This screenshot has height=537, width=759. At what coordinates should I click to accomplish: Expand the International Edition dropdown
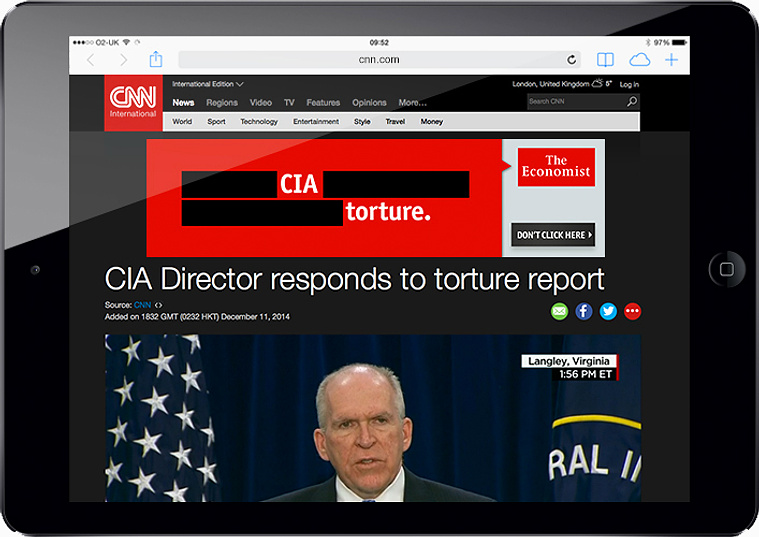click(x=208, y=84)
